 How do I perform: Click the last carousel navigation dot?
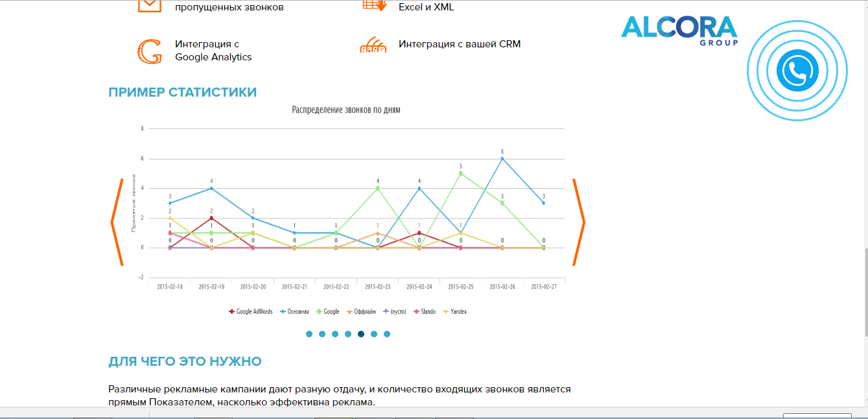tap(388, 335)
